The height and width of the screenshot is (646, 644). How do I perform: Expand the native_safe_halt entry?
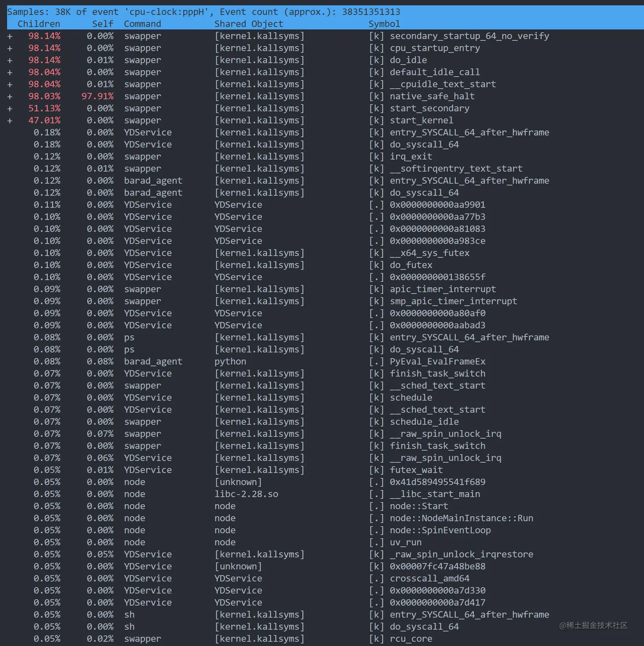click(x=10, y=97)
